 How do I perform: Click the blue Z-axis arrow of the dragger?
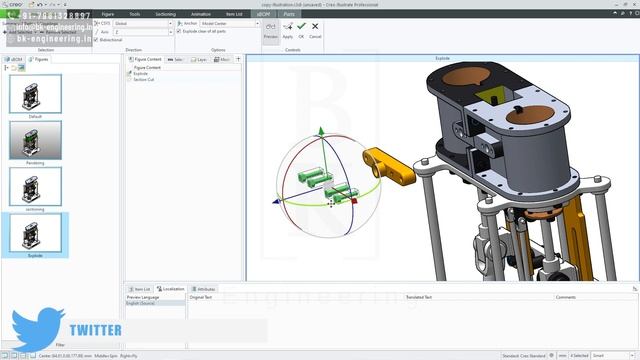click(276, 201)
